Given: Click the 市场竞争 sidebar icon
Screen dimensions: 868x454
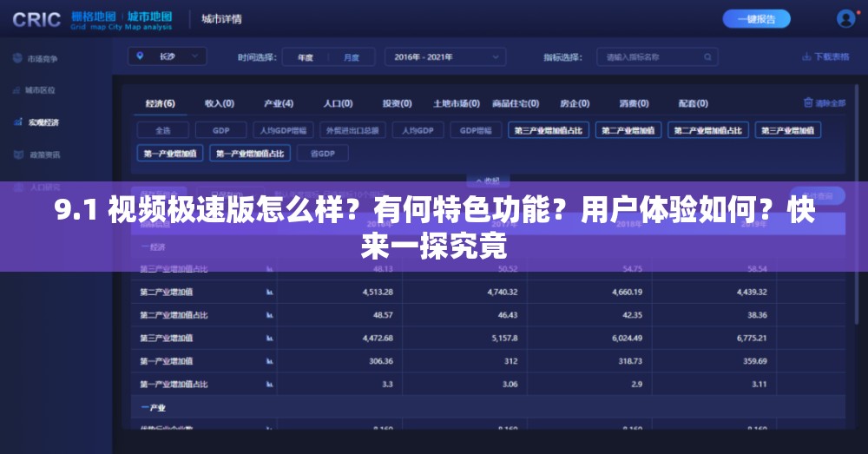Looking at the screenshot, I should tap(17, 58).
